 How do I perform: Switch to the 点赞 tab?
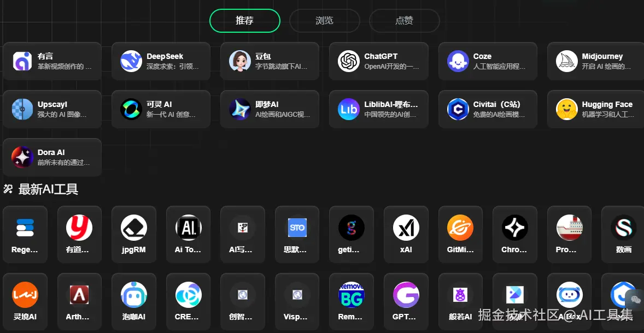tap(404, 21)
